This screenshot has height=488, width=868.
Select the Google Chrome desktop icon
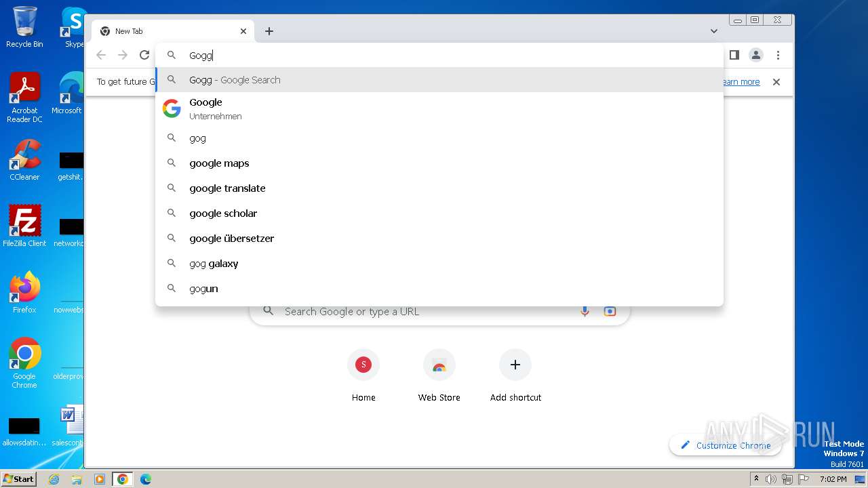24,363
